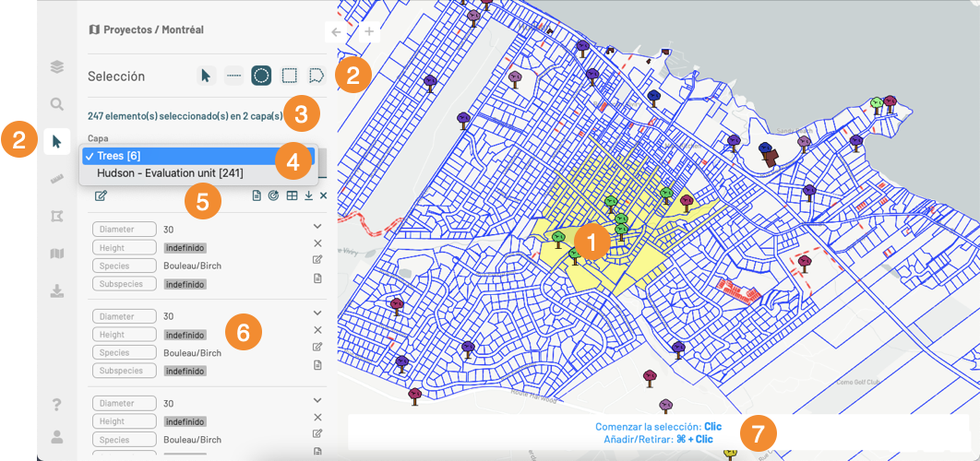The width and height of the screenshot is (980, 461).
Task: Remove the first tree from the selection
Action: click(x=317, y=243)
